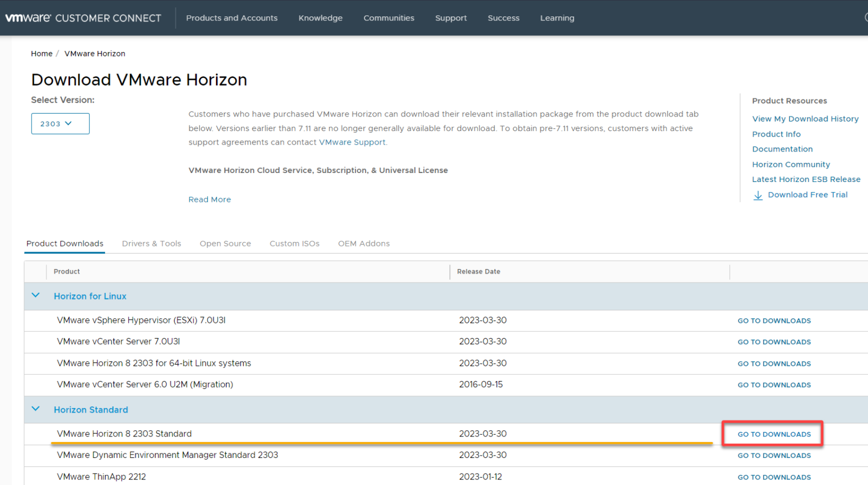Open the 2303 version dropdown

60,124
